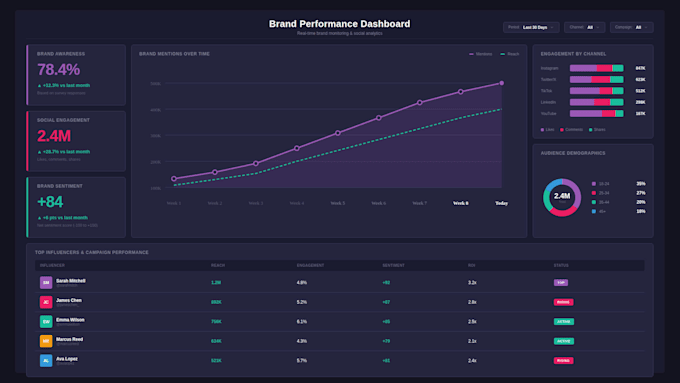Screen dimensions: 680x383
Task: Sort table by the ROI column header
Action: 471,265
